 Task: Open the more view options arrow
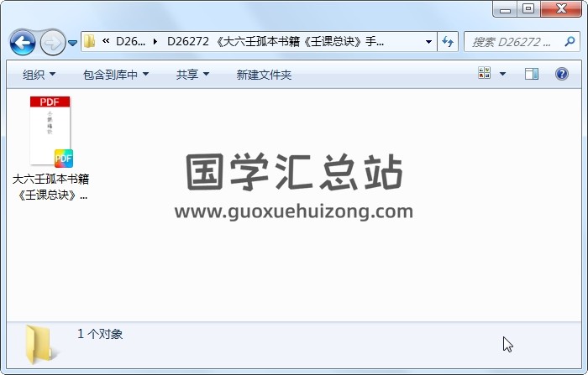(502, 74)
